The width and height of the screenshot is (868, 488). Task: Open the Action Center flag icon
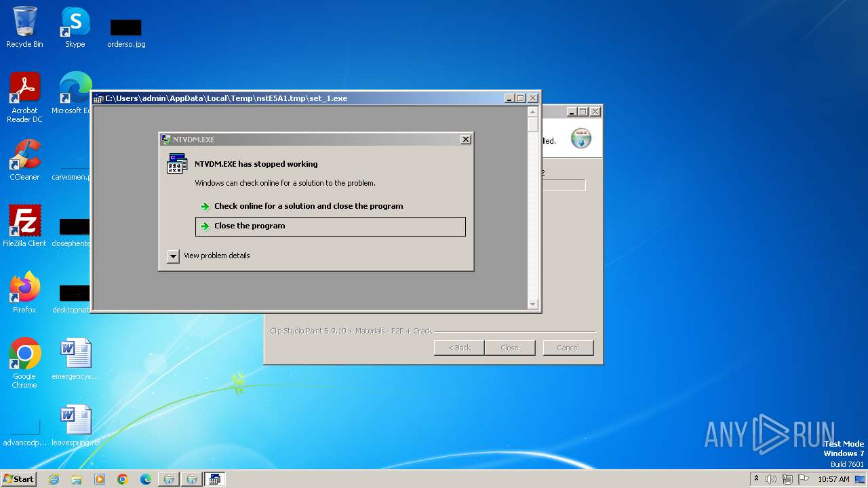click(x=804, y=479)
